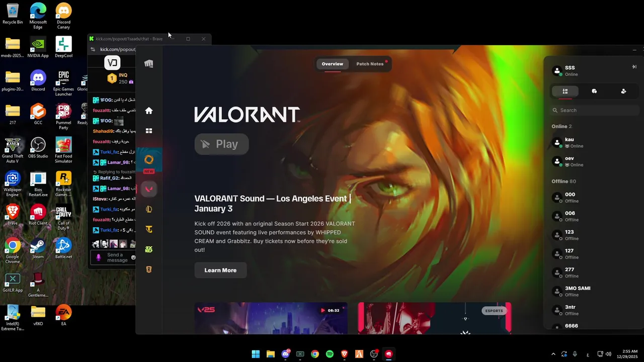Viewport: 644px width, 362px height.
Task: Select offline friend 277
Action: [x=594, y=273]
